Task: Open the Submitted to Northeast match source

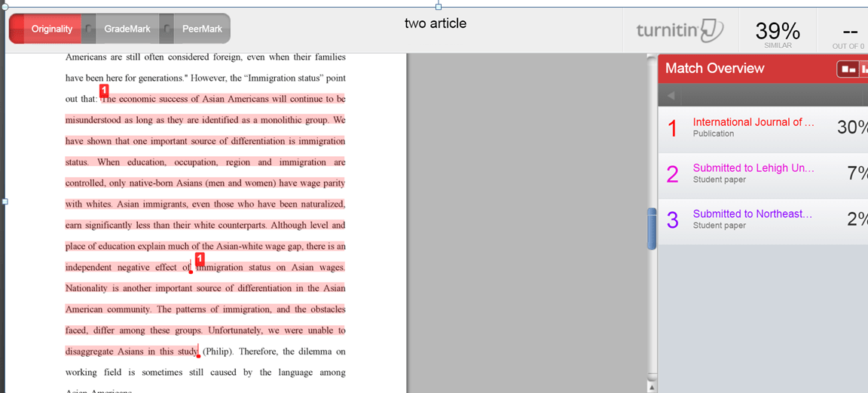Action: pos(753,214)
